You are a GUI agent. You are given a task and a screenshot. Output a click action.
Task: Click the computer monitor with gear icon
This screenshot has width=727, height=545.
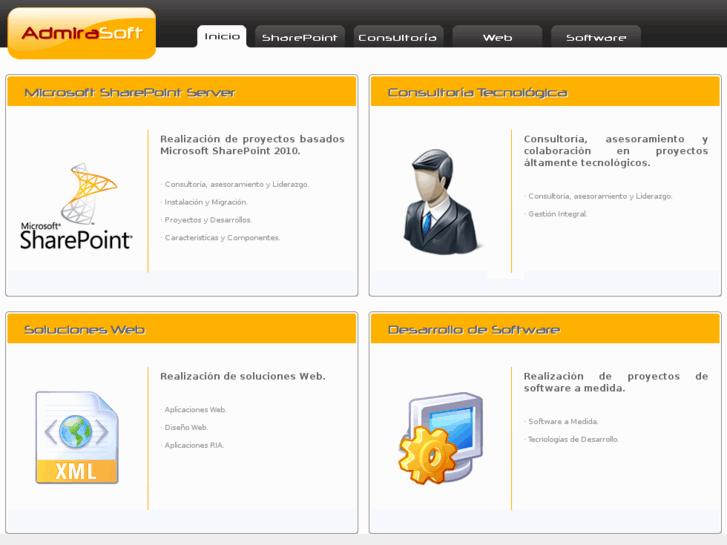tap(441, 438)
